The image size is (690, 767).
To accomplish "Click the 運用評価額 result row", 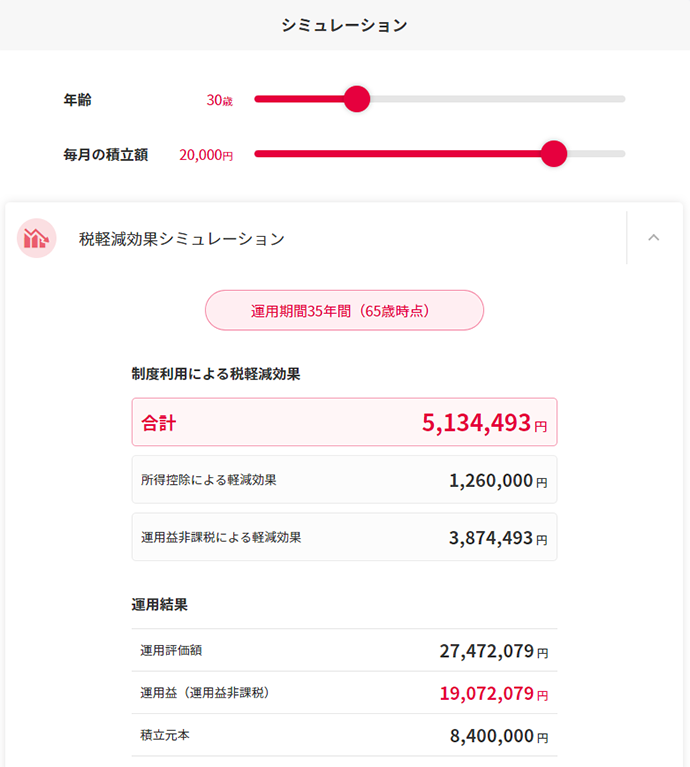I will point(344,651).
